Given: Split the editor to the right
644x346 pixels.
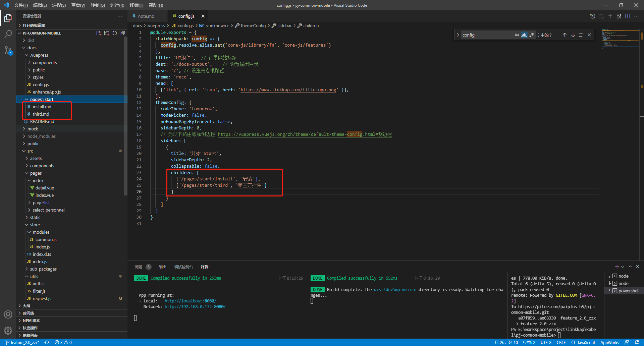Looking at the screenshot, I should (x=628, y=16).
